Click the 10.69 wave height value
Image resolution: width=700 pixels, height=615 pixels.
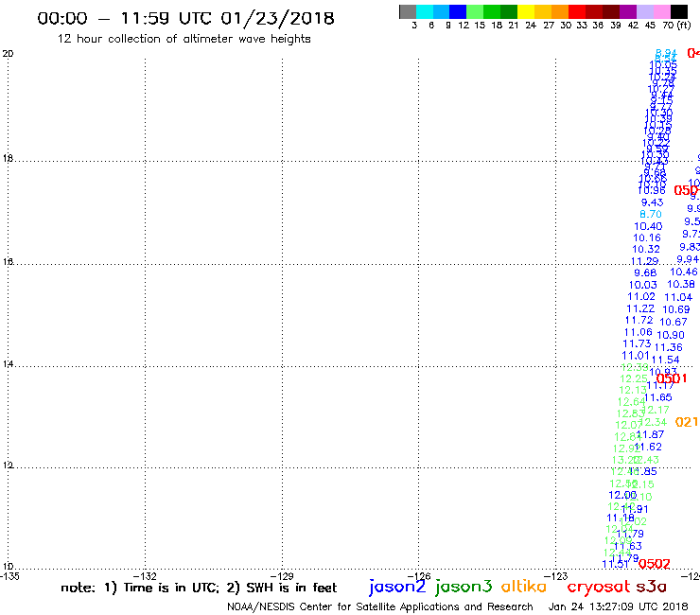point(676,309)
